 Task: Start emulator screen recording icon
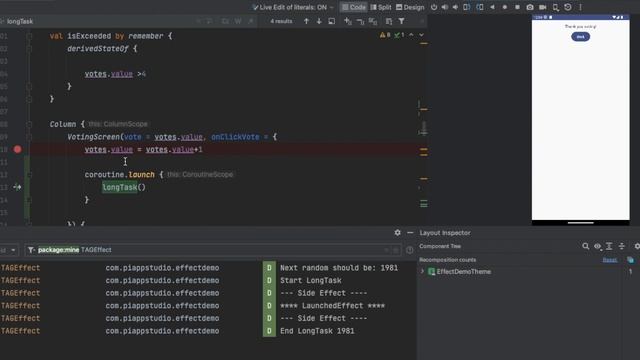pos(542,7)
